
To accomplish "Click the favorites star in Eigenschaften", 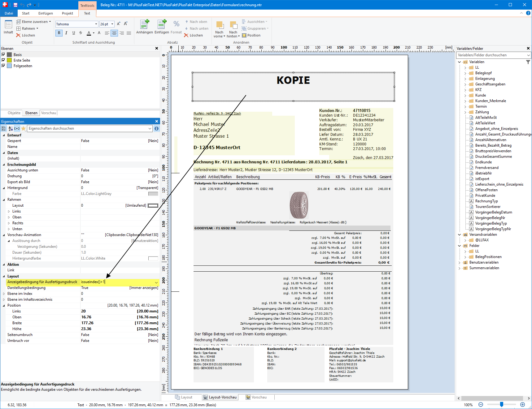I will coord(24,128).
